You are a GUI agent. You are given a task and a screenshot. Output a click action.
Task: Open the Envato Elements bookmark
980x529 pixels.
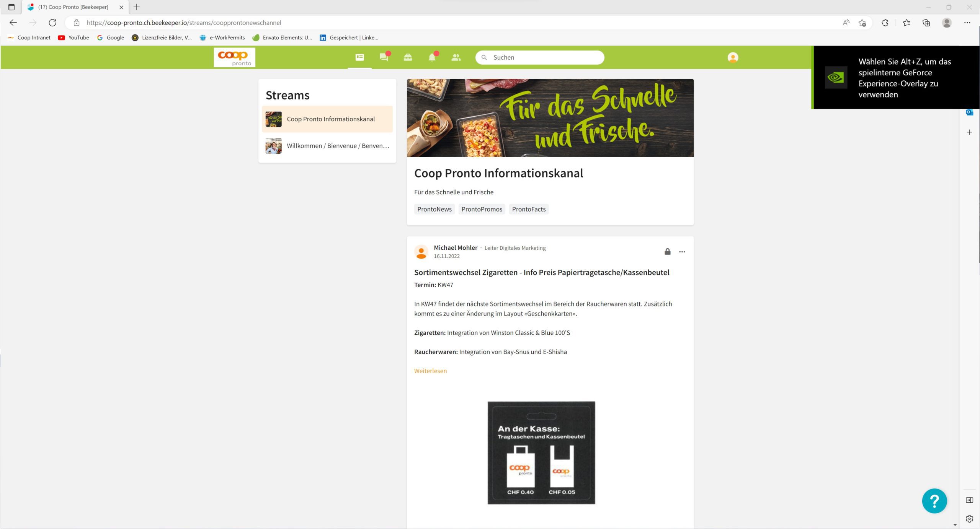282,37
